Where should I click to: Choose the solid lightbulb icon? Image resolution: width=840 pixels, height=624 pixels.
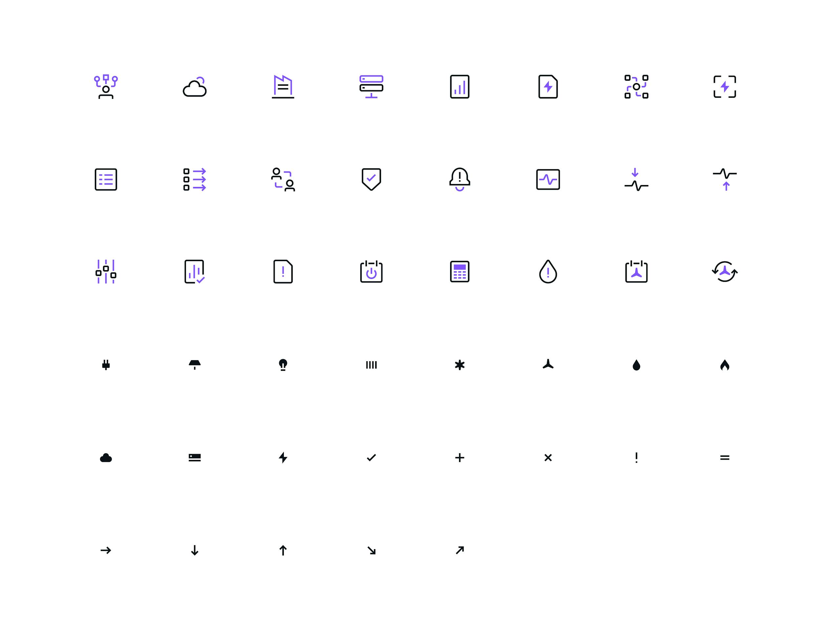point(283,365)
